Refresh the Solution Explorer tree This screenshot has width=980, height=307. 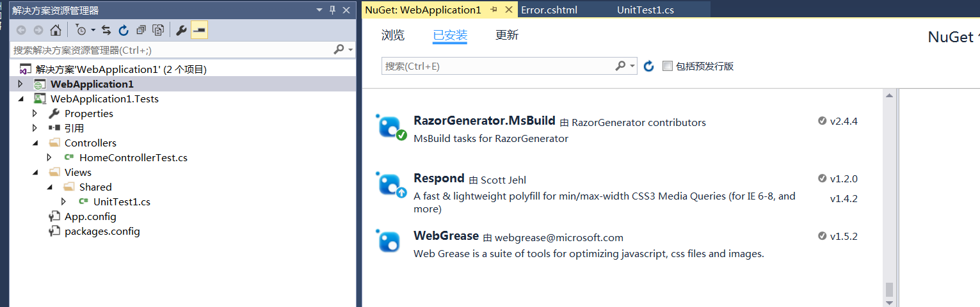click(124, 30)
